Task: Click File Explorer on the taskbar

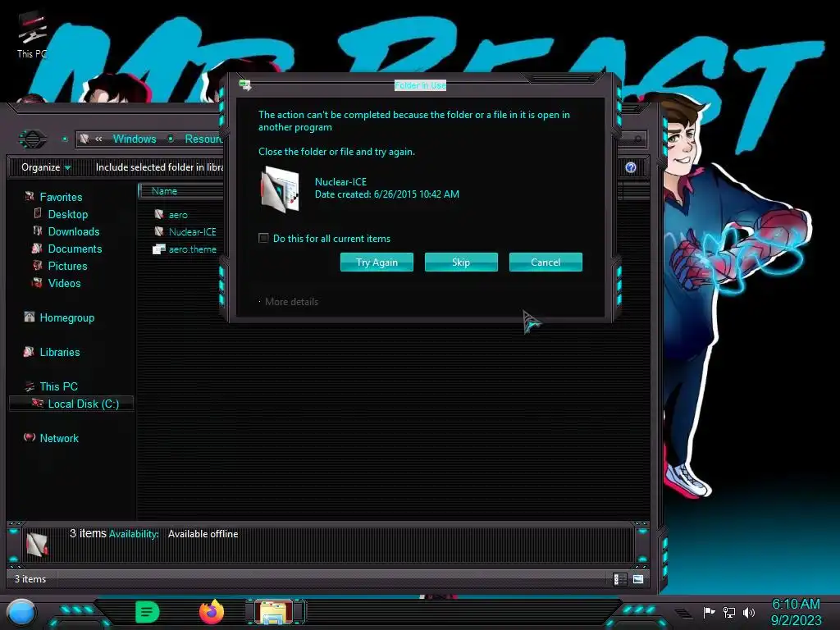Action: (275, 612)
